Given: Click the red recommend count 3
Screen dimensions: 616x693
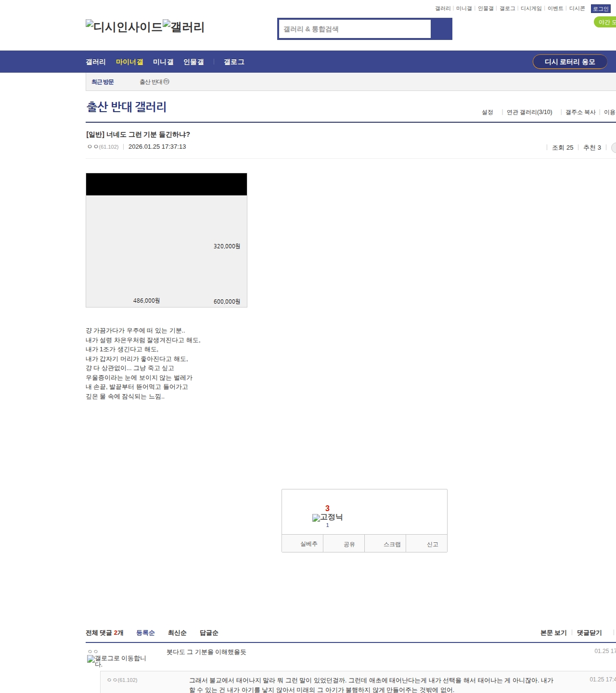Looking at the screenshot, I should (327, 508).
